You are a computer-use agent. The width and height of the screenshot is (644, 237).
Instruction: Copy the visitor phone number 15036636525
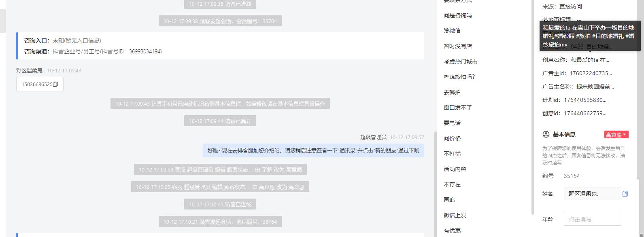point(56,85)
